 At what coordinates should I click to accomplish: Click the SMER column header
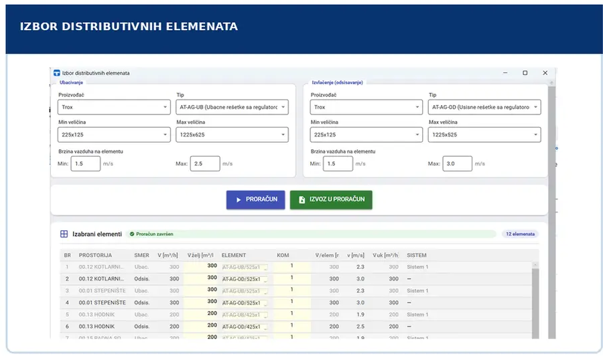[141, 256]
